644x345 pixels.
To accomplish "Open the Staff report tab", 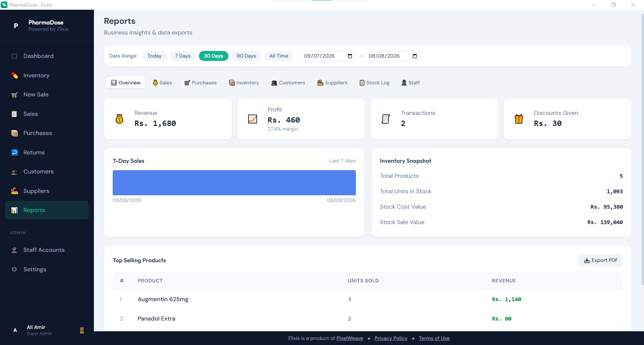I will (x=411, y=83).
